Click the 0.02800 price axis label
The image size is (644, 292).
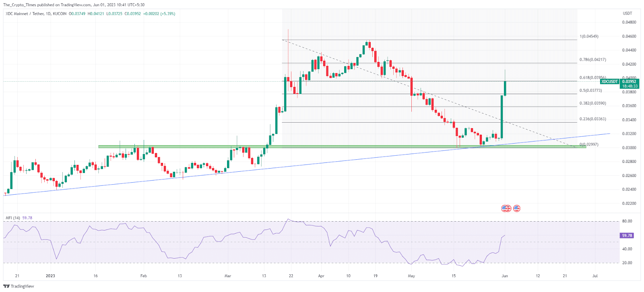629,162
